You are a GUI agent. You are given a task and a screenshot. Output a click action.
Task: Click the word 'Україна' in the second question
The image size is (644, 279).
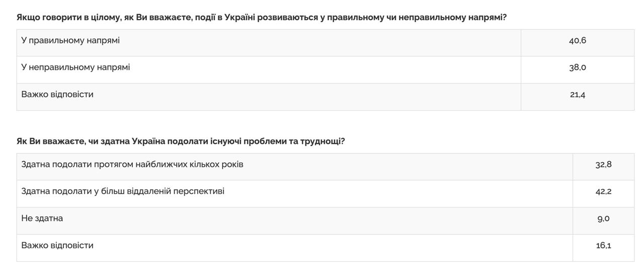[148, 142]
